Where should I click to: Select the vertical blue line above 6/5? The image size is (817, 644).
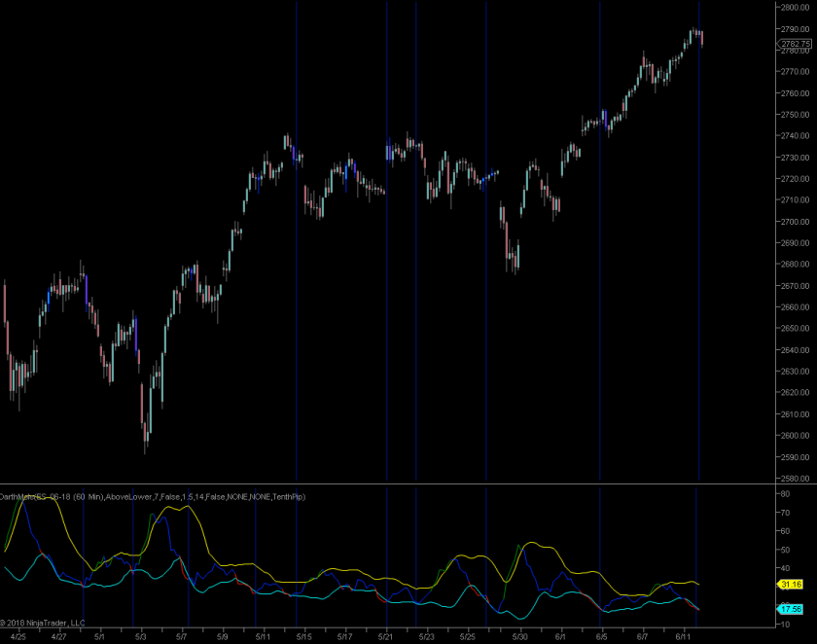point(599,243)
